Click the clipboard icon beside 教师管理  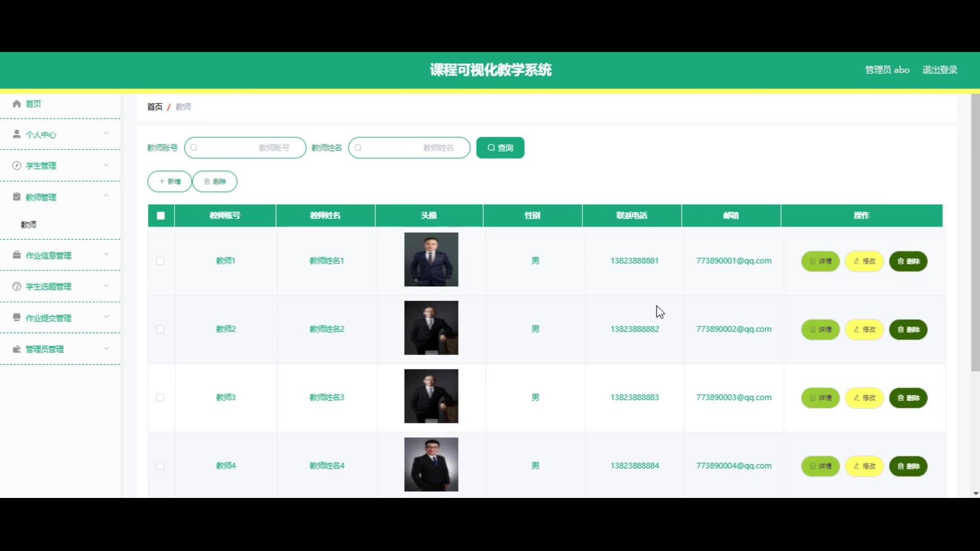(17, 197)
